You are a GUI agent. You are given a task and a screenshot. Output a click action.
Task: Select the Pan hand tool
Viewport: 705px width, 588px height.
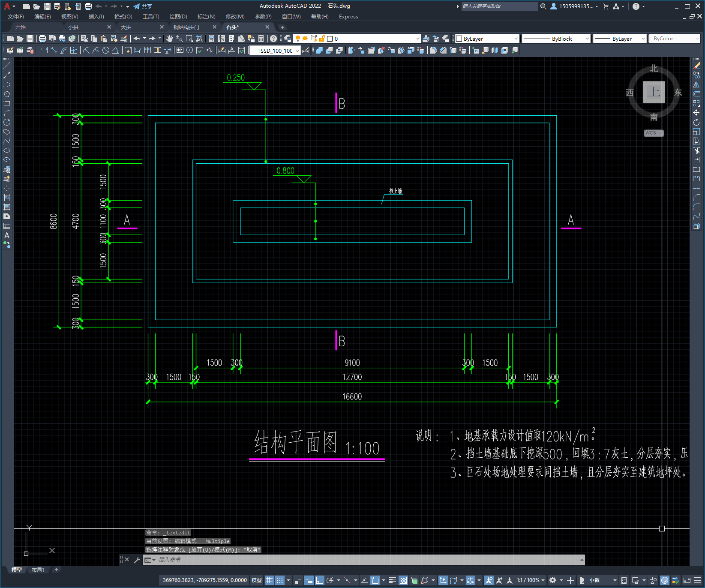(169, 39)
